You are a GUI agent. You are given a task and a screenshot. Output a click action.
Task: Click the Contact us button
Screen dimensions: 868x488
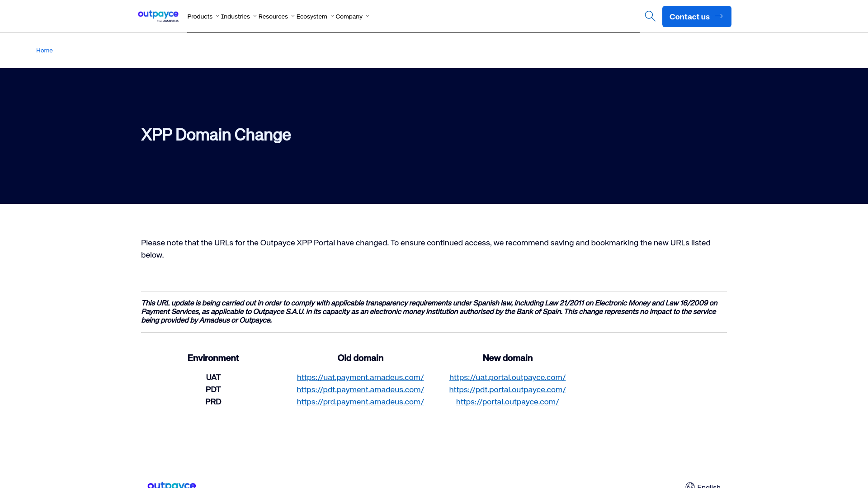(697, 16)
